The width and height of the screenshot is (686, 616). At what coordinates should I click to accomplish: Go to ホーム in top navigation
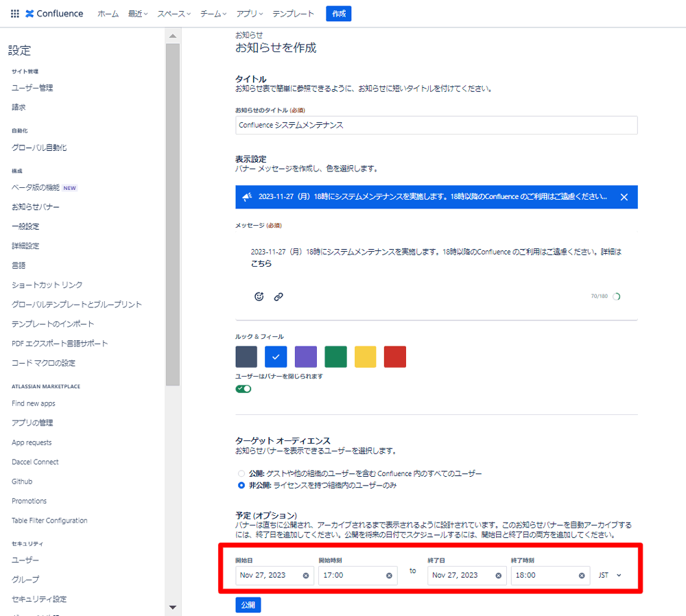pyautogui.click(x=108, y=14)
